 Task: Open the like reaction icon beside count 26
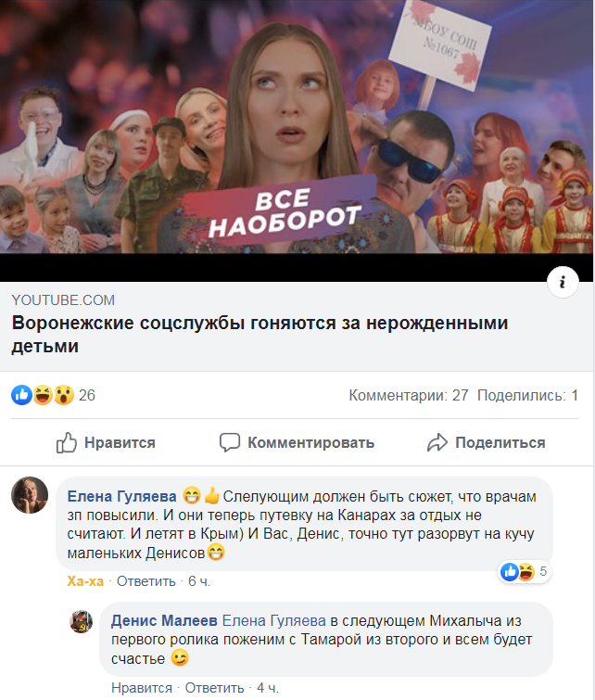point(21,395)
